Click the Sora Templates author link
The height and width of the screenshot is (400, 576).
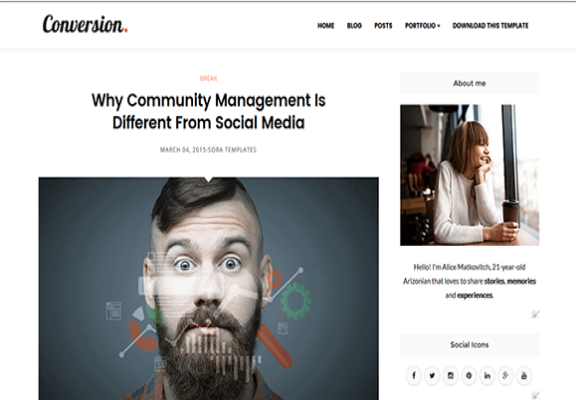click(x=232, y=150)
